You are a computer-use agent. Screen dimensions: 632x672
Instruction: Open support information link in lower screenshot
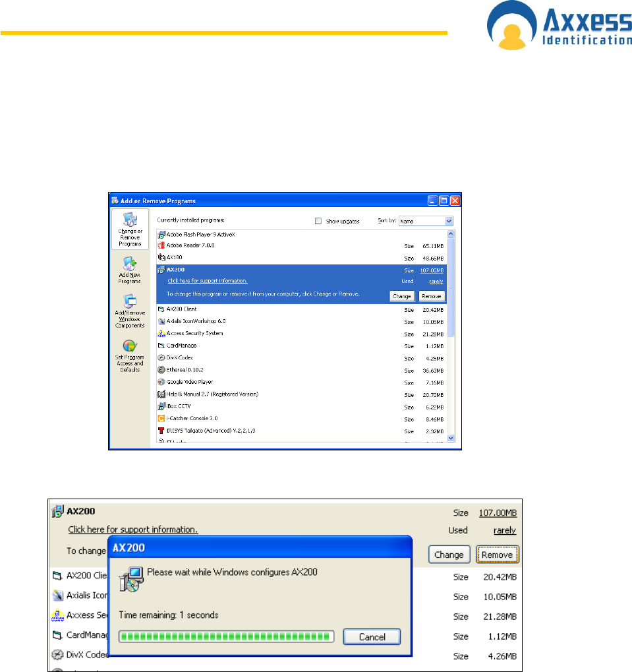click(133, 530)
